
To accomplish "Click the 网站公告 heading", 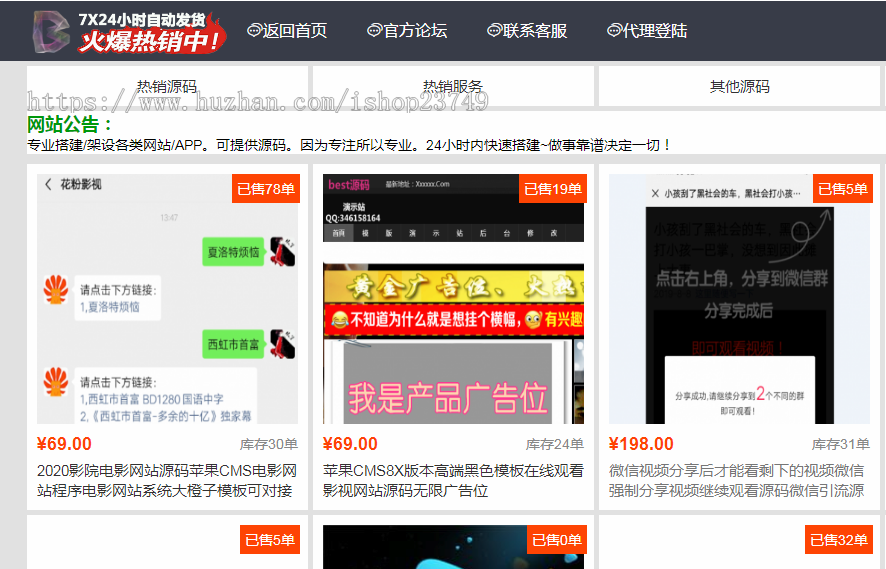I will coord(70,124).
